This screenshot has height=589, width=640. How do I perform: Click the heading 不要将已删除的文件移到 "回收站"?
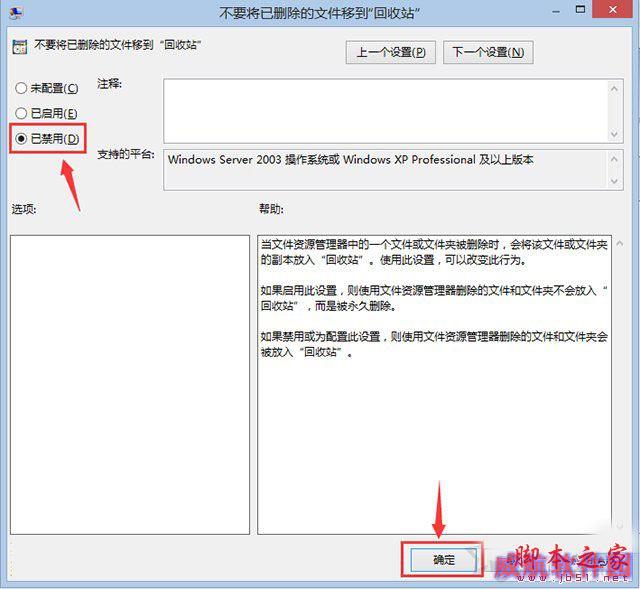[x=118, y=44]
